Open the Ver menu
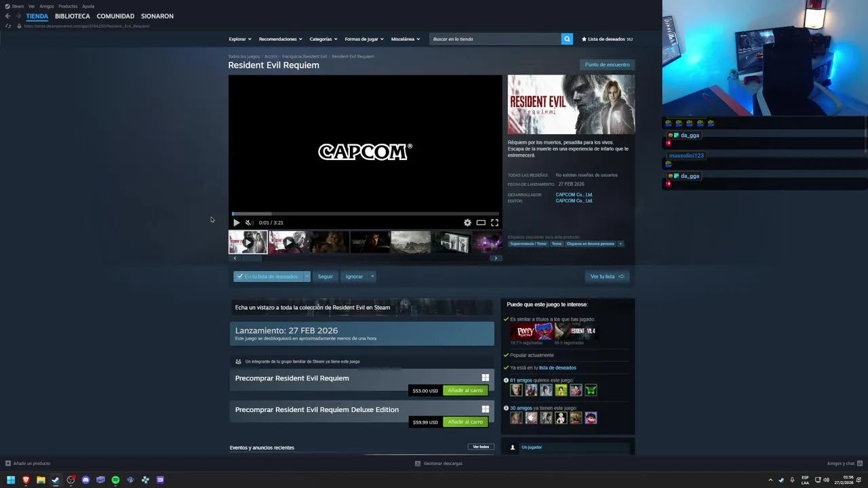Viewport: 868px width, 488px height. pyautogui.click(x=31, y=6)
